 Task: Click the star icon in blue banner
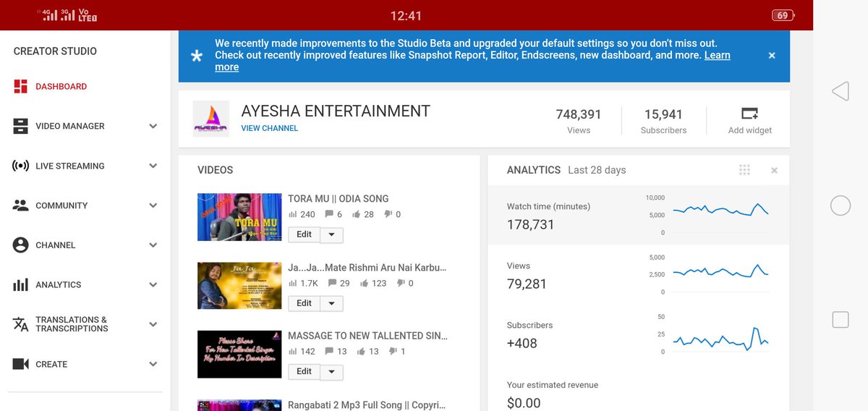click(x=196, y=56)
